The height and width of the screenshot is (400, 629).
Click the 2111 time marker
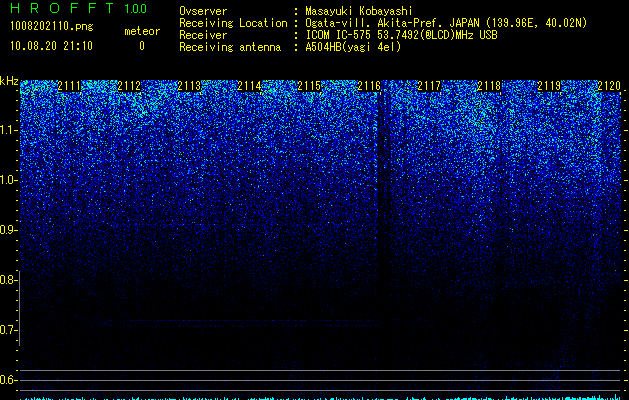[x=69, y=86]
